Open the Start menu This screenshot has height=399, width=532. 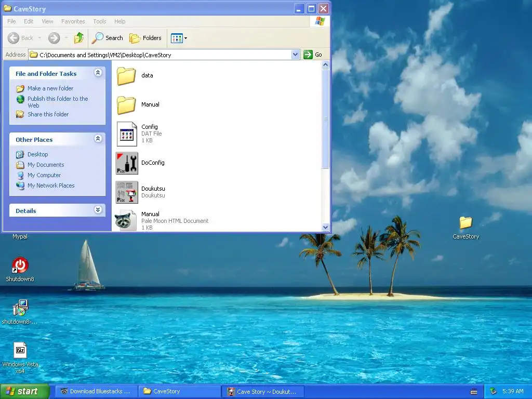tap(25, 391)
